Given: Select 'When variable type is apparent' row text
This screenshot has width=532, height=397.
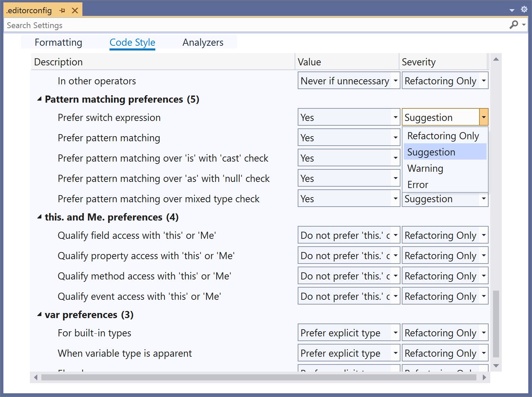Looking at the screenshot, I should click(x=125, y=353).
